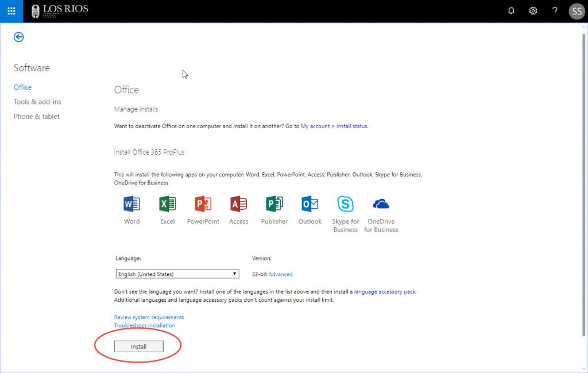588x373 pixels.
Task: Click the Install Office 365 ProPlus heading
Action: pos(149,152)
